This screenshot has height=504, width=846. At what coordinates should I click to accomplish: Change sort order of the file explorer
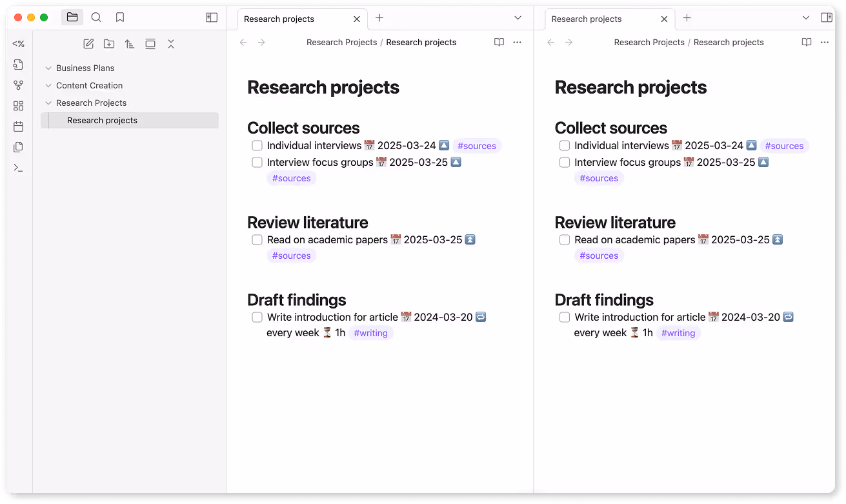coord(130,43)
